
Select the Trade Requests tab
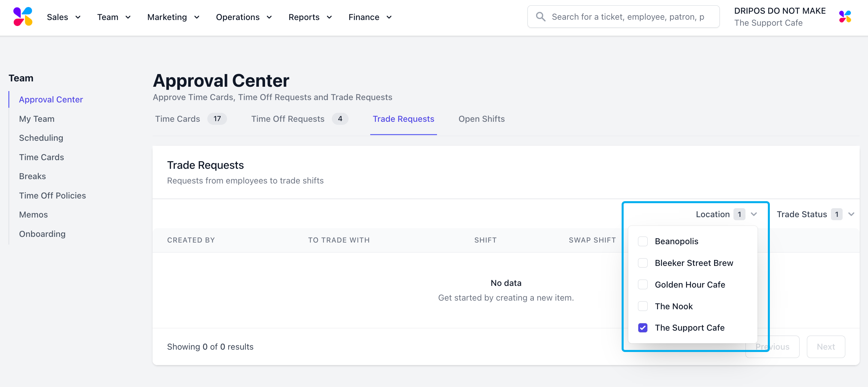coord(403,119)
